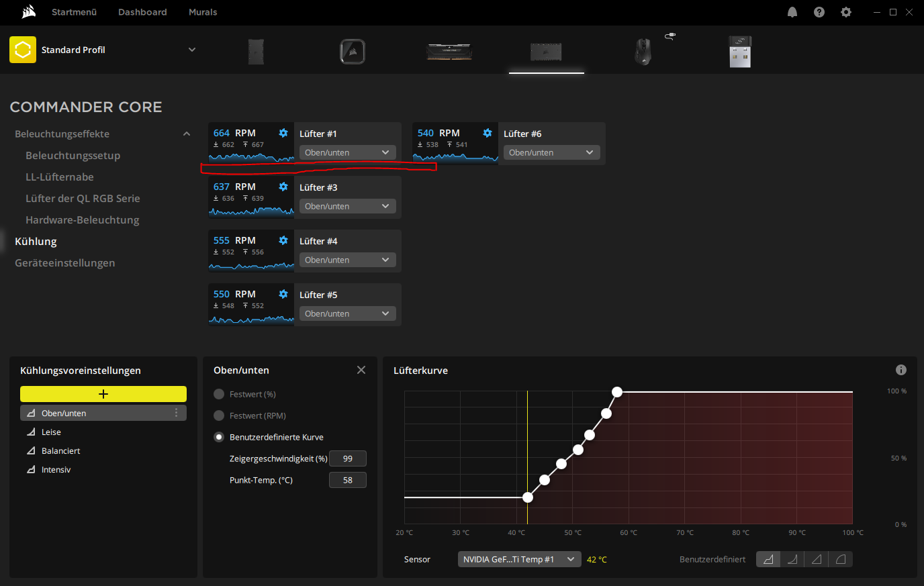This screenshot has width=924, height=586.
Task: Select Benutzerdefinierte Kurve radio option
Action: [219, 437]
